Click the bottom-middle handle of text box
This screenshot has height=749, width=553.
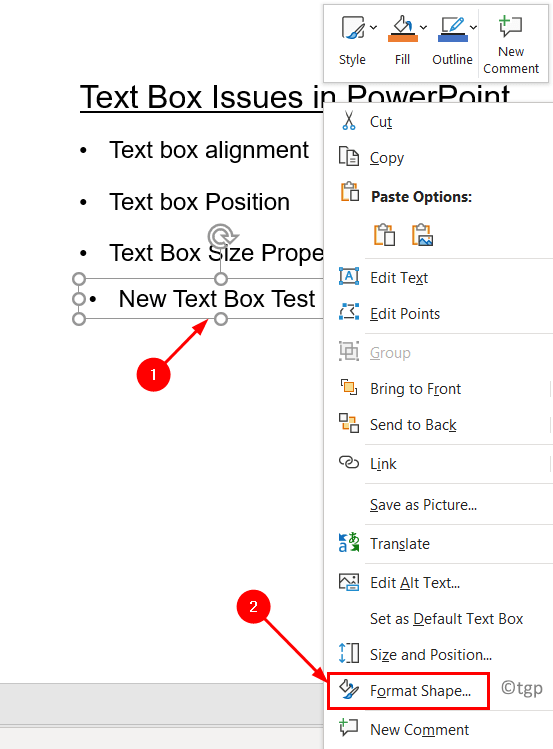pyautogui.click(x=221, y=319)
